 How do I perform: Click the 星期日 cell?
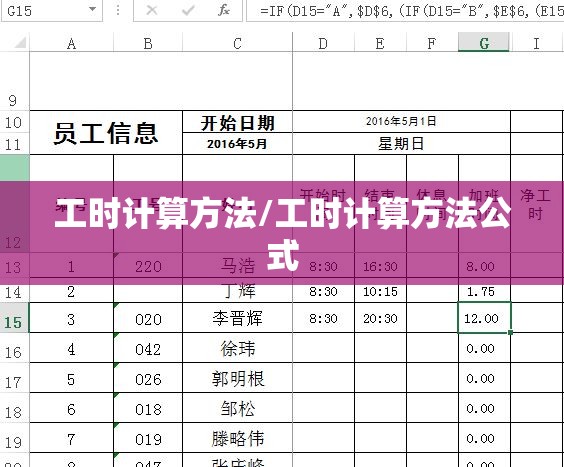pyautogui.click(x=401, y=144)
